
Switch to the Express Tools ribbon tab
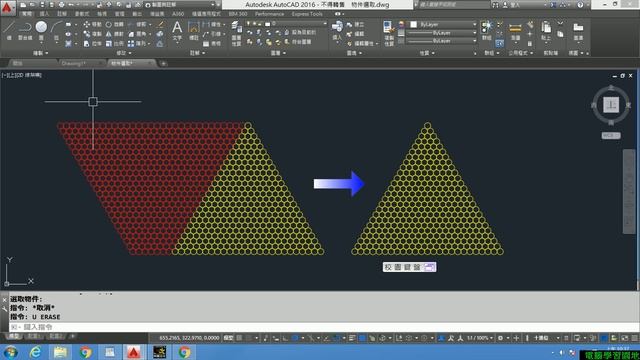coord(307,14)
